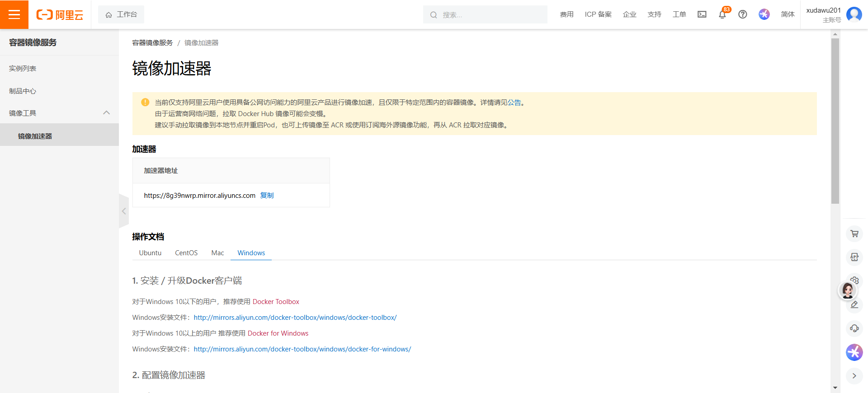Image resolution: width=868 pixels, height=393 pixels.
Task: Collapse the right floating toolbar chevron
Action: coord(854,376)
